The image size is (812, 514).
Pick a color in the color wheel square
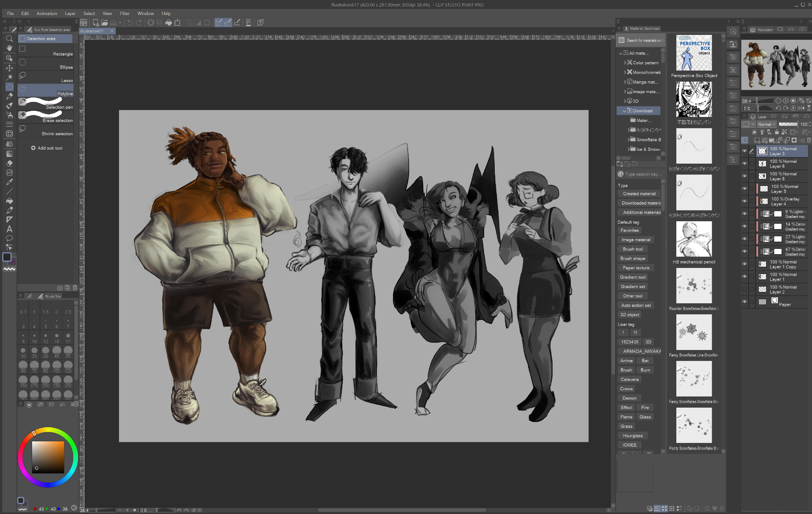click(x=48, y=457)
